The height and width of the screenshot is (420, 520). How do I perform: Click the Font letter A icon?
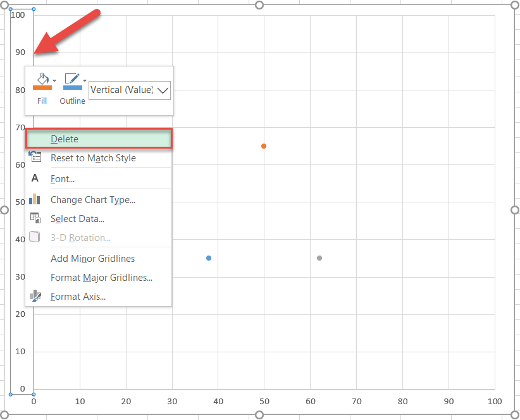(35, 178)
